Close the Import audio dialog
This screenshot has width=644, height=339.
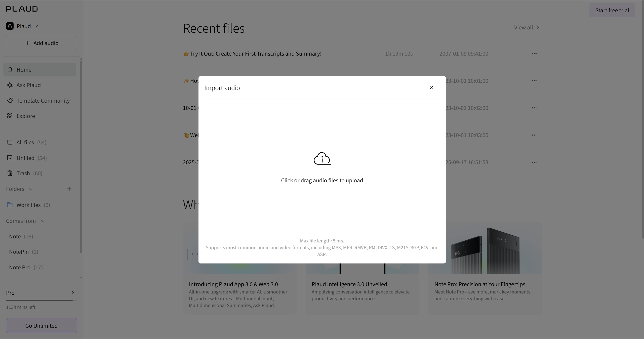point(432,88)
